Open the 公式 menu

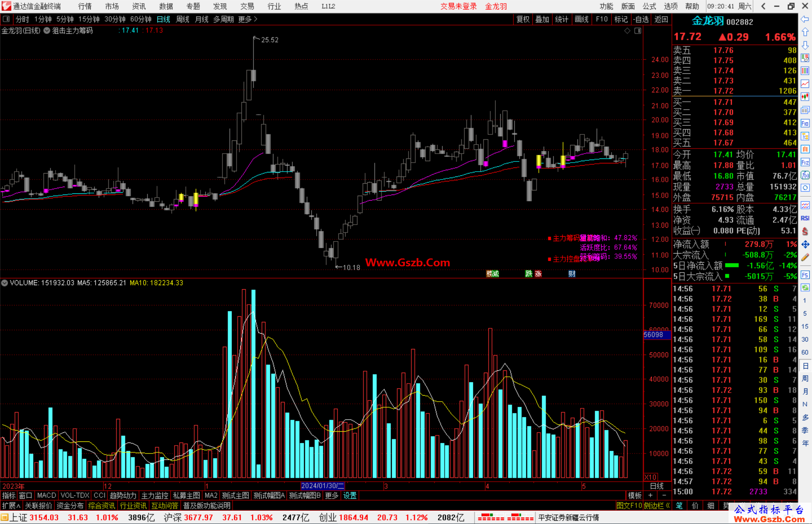click(649, 6)
